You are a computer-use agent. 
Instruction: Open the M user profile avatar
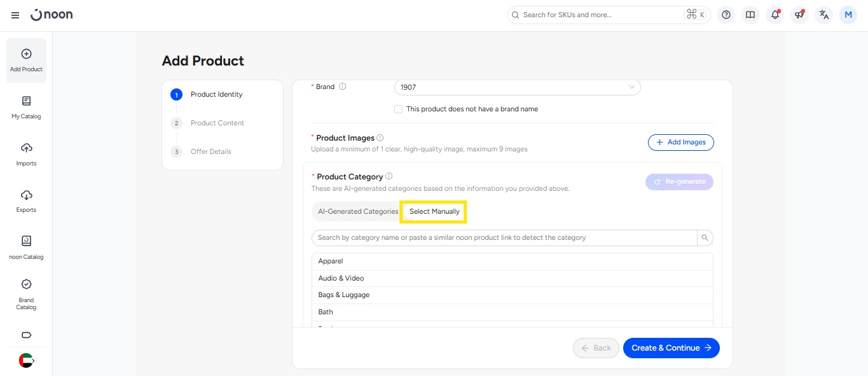coord(848,15)
